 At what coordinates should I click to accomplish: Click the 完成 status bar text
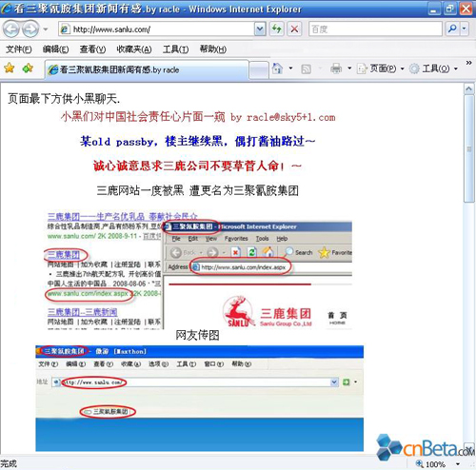(x=9, y=464)
